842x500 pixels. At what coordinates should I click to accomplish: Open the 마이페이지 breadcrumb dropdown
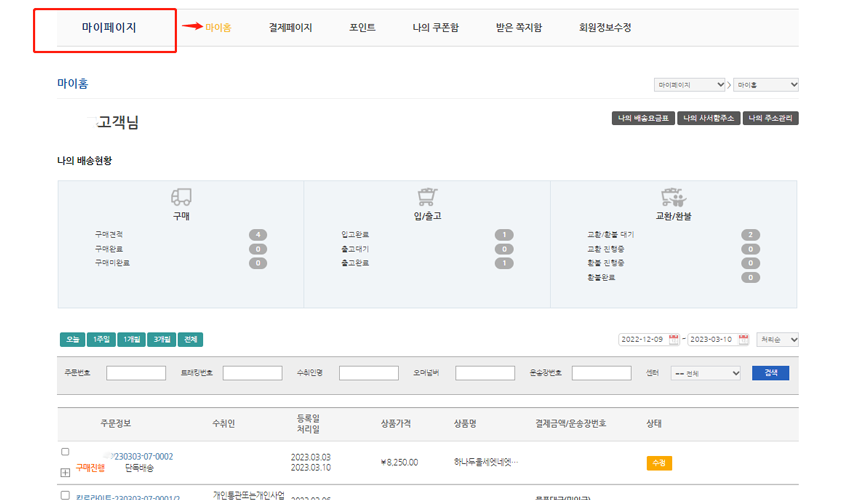click(x=691, y=85)
